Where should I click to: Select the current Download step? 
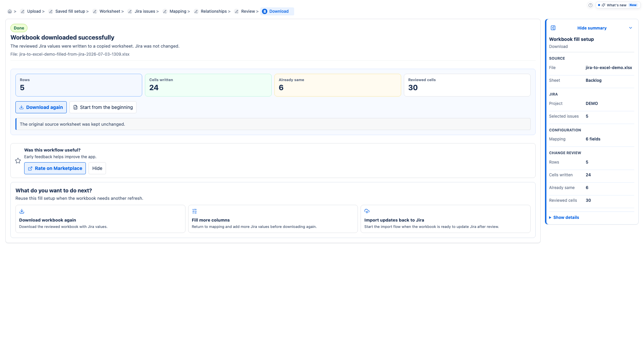coord(277,11)
